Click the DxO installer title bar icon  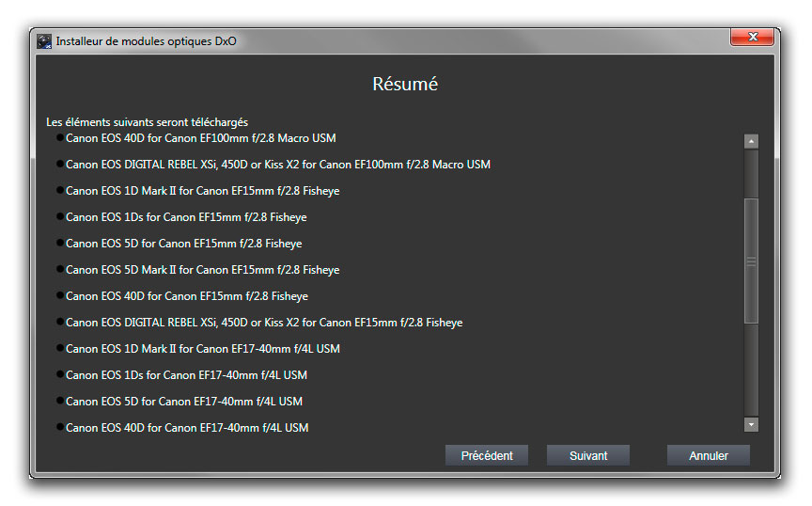pyautogui.click(x=44, y=41)
